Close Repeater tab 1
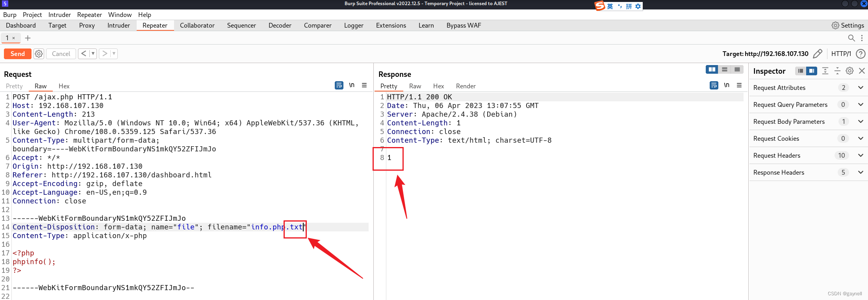This screenshot has height=300, width=868. pyautogui.click(x=13, y=38)
